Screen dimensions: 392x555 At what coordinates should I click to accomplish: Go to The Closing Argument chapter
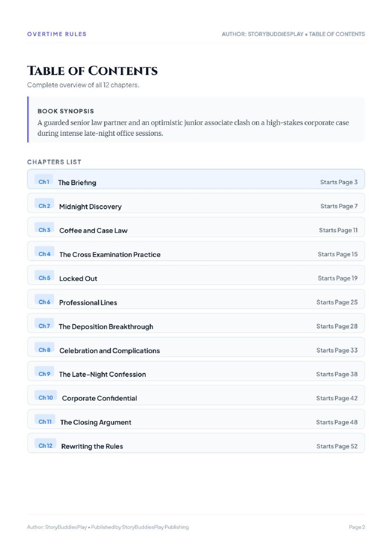coord(196,419)
